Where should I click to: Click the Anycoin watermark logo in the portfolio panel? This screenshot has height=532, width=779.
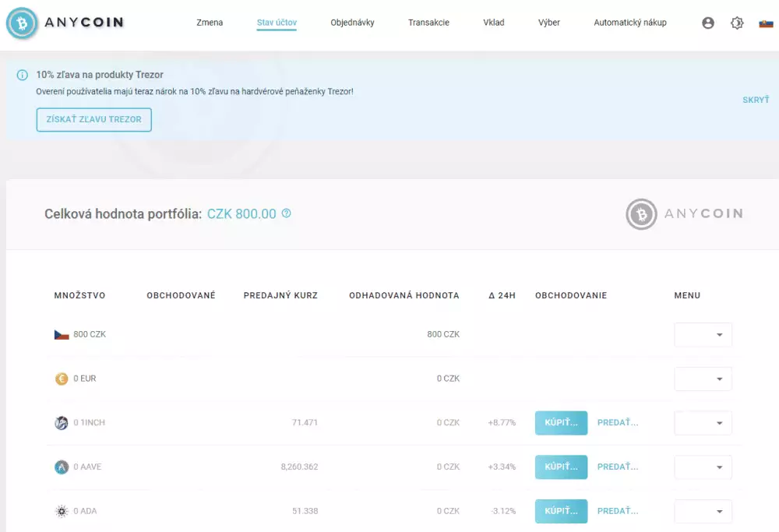(685, 213)
